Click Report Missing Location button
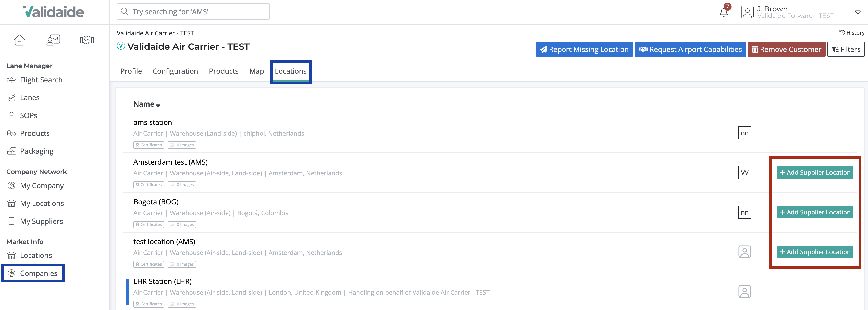The width and height of the screenshot is (868, 310). pos(584,49)
